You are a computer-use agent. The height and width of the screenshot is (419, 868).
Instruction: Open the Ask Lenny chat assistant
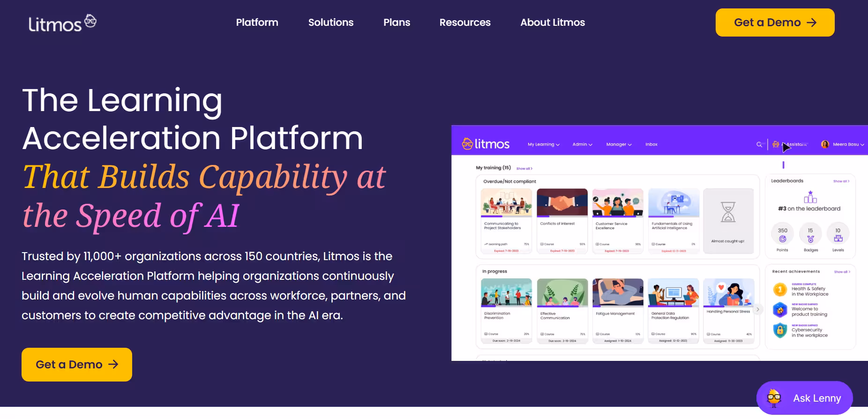(x=805, y=398)
